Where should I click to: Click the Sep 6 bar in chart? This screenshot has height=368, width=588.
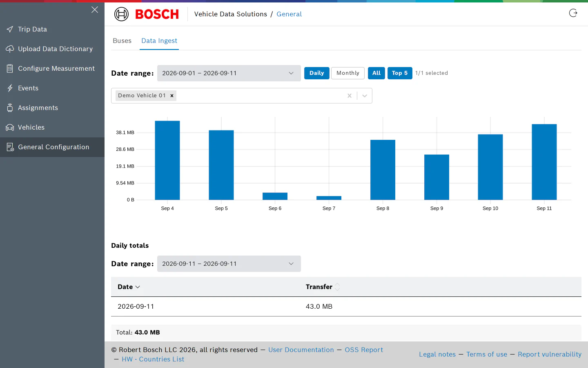[x=275, y=196]
